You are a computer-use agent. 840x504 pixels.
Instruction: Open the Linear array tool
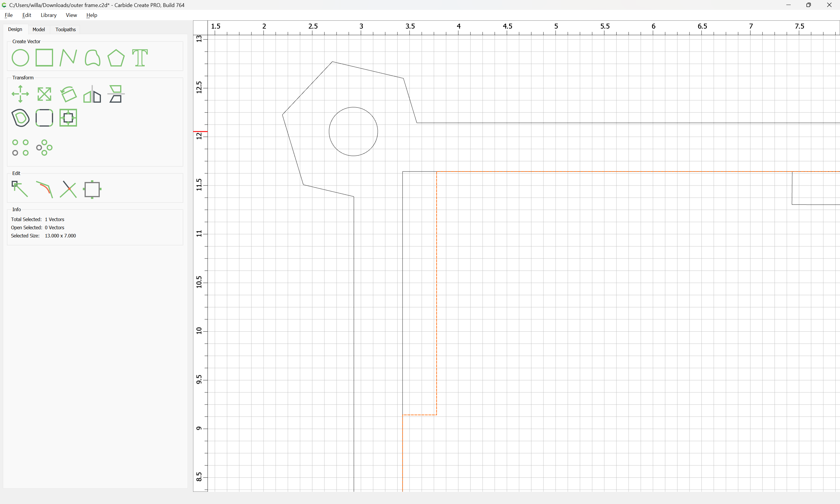[20, 148]
